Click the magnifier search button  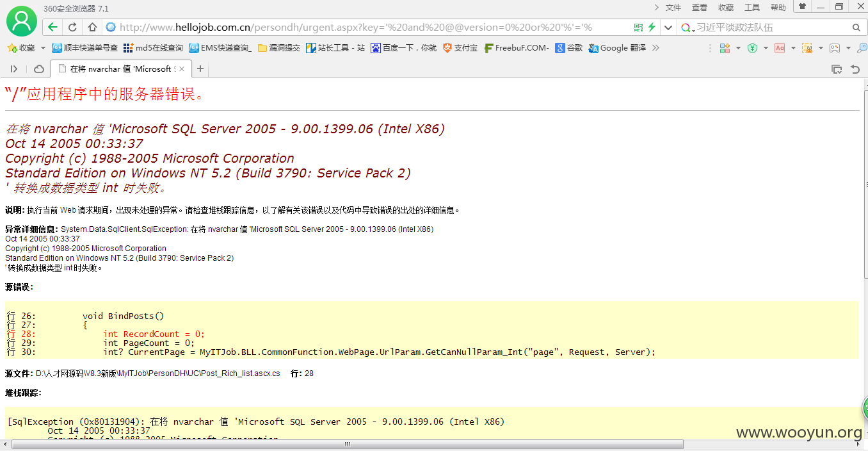(x=856, y=28)
